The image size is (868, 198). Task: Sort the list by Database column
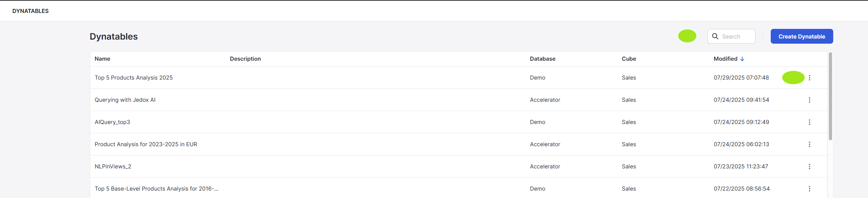(543, 59)
